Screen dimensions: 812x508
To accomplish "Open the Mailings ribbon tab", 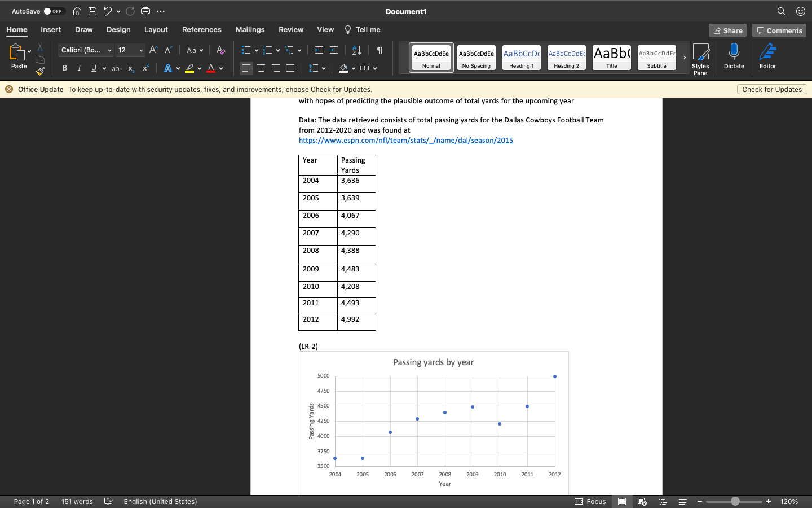I will click(250, 29).
